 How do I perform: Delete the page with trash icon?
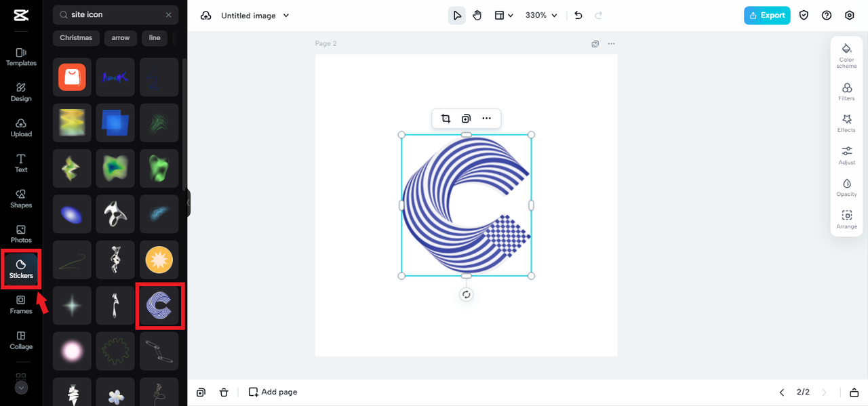(x=224, y=392)
